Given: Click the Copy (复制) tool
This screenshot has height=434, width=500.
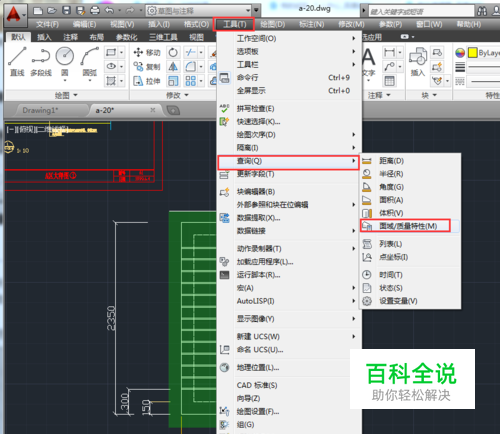Looking at the screenshot, I should pos(147,67).
